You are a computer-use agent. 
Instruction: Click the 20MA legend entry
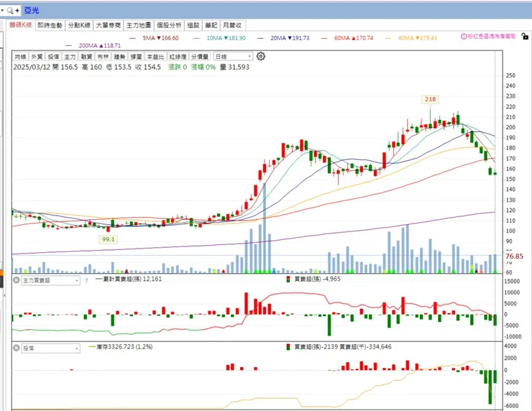click(x=284, y=38)
